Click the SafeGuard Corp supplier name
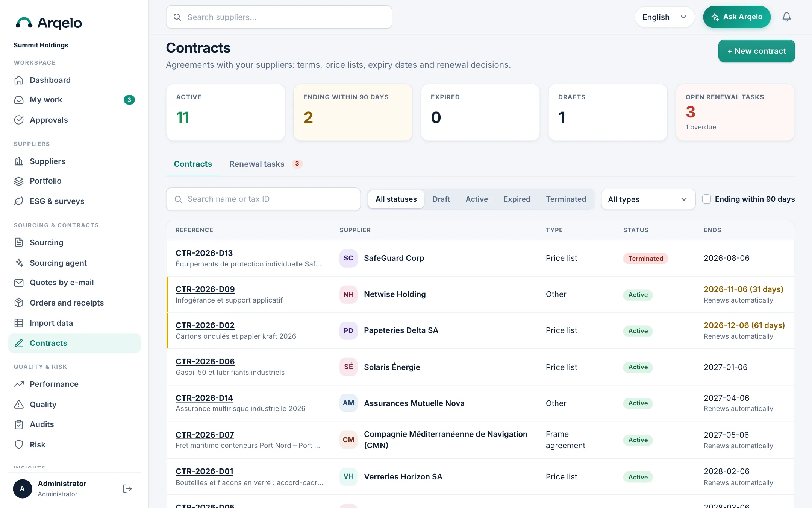Viewport: 812px width, 508px height. point(394,258)
